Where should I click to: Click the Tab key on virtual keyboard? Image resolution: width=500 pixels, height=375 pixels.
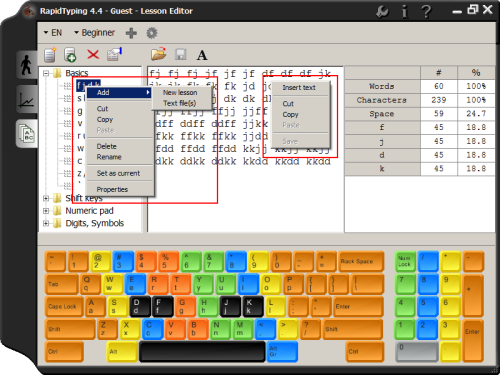click(62, 284)
